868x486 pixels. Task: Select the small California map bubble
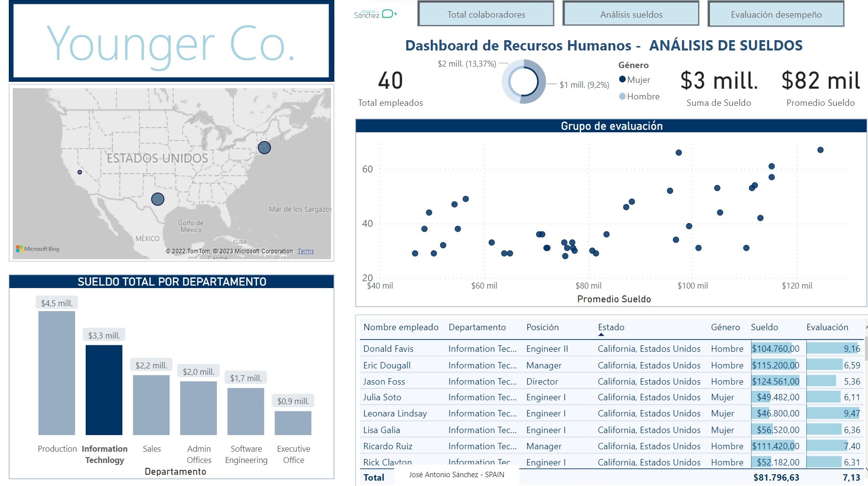[x=80, y=172]
